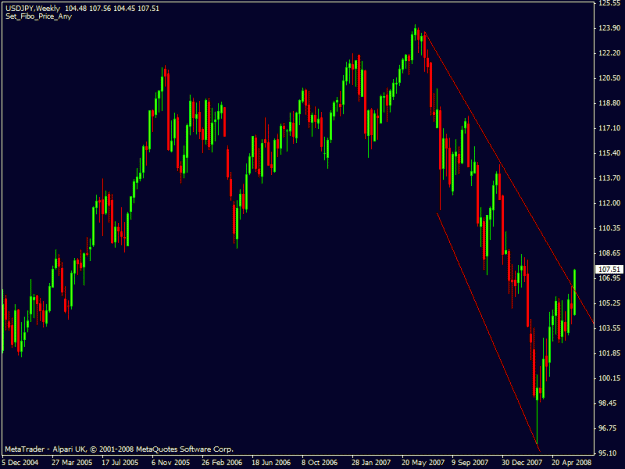The image size is (625, 469).
Task: Click the 28 Jan 2007 date label
Action: (371, 463)
